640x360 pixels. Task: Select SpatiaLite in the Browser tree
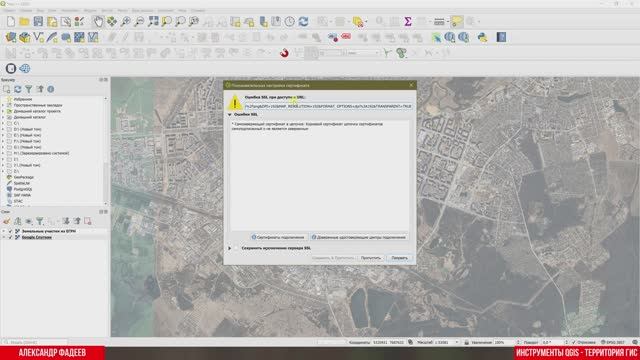(22, 183)
